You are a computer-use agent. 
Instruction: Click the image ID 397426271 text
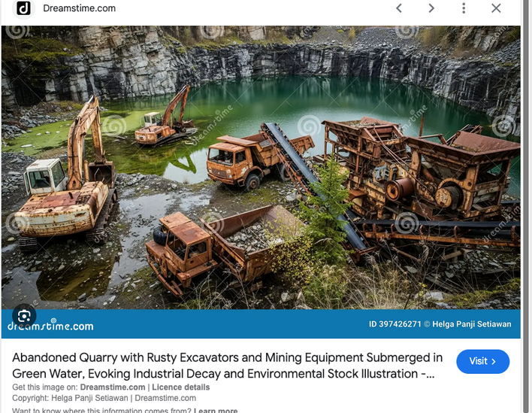pos(394,324)
